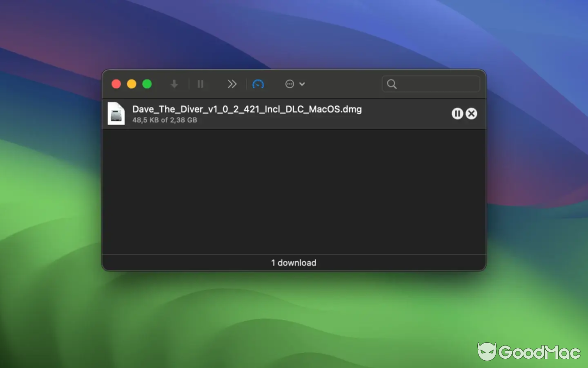This screenshot has width=588, height=368.
Task: Click the add new download arrow icon
Action: point(174,84)
